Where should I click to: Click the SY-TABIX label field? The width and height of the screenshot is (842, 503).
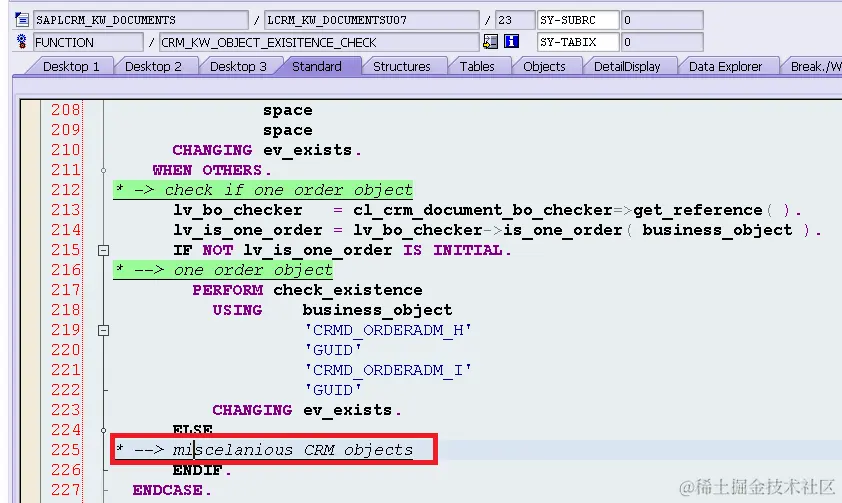578,41
